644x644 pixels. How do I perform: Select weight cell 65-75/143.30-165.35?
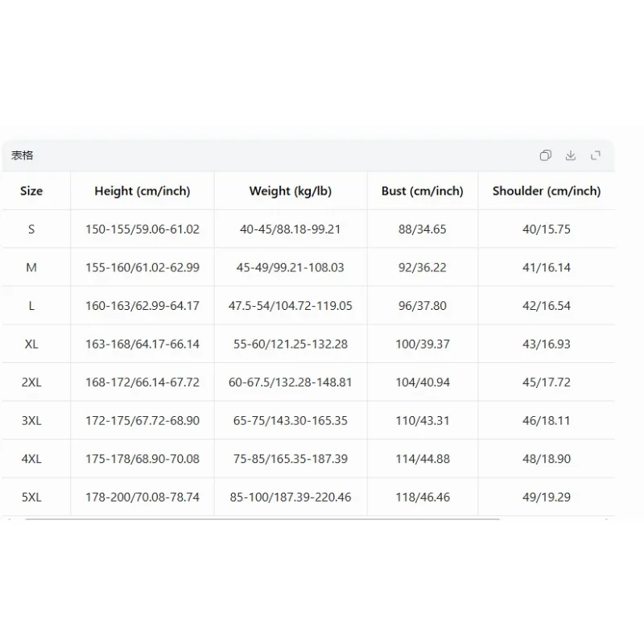(291, 420)
